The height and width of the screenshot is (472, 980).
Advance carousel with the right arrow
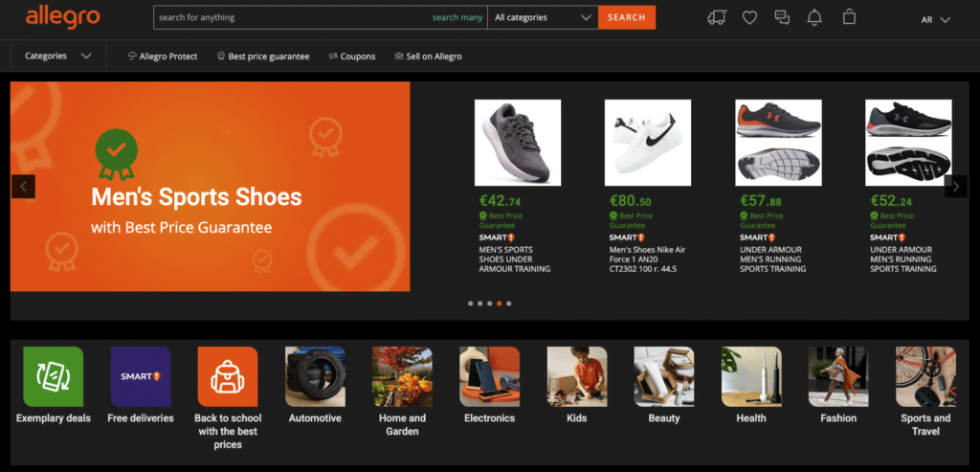click(x=956, y=187)
